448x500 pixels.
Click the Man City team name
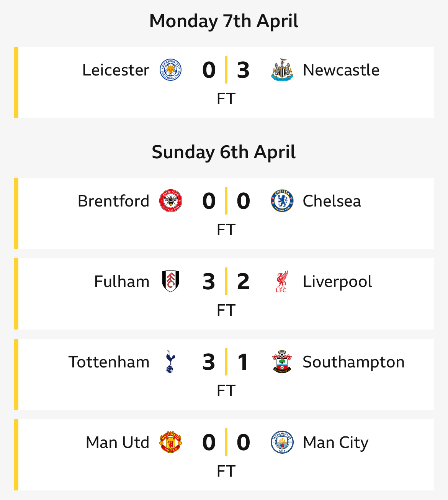click(x=336, y=443)
